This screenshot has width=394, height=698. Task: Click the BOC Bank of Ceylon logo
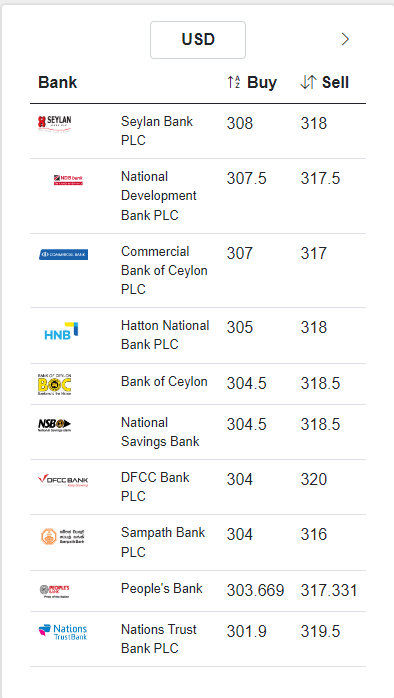point(54,384)
